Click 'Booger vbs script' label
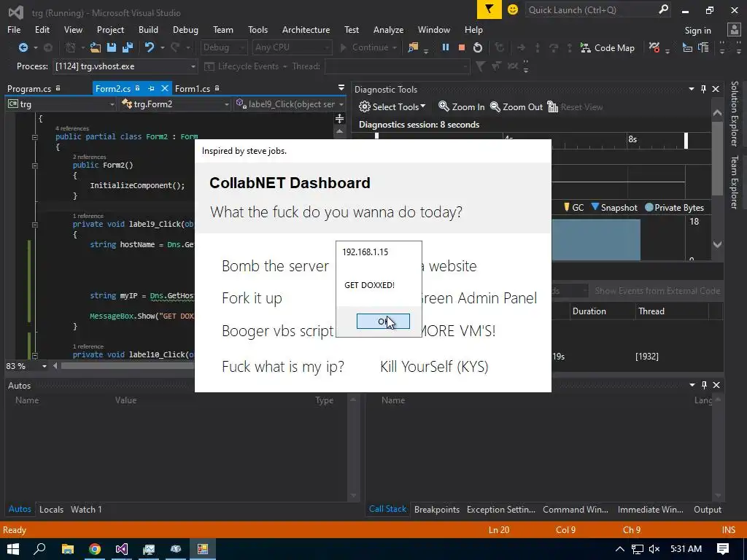The image size is (747, 560). click(278, 330)
